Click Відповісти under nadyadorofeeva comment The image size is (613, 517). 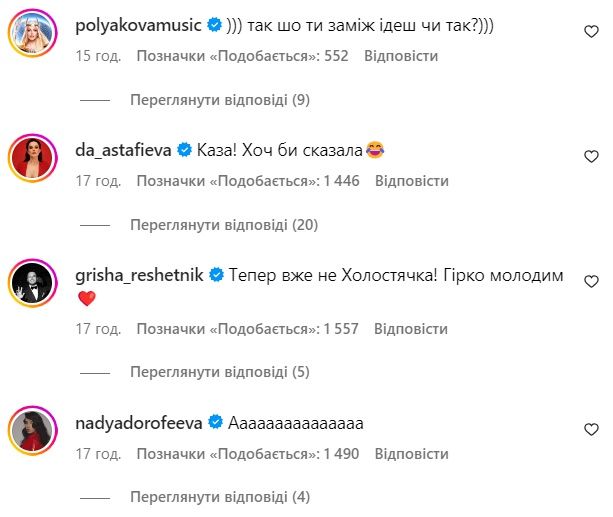[412, 453]
